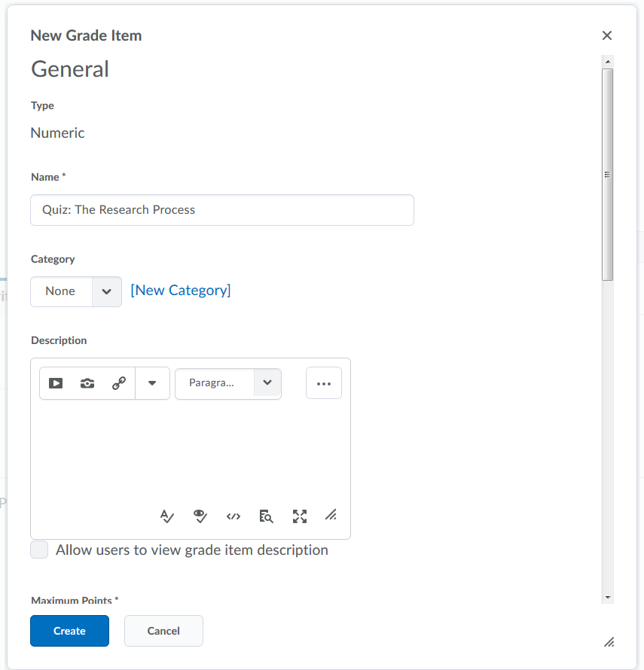644x670 pixels.
Task: Click the Create button
Action: (x=69, y=631)
